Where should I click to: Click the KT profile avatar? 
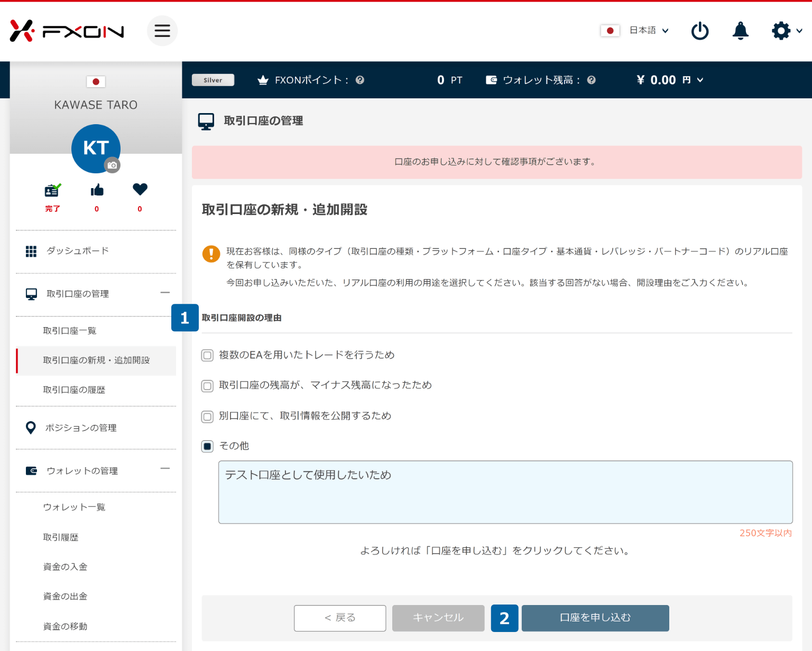coord(96,148)
